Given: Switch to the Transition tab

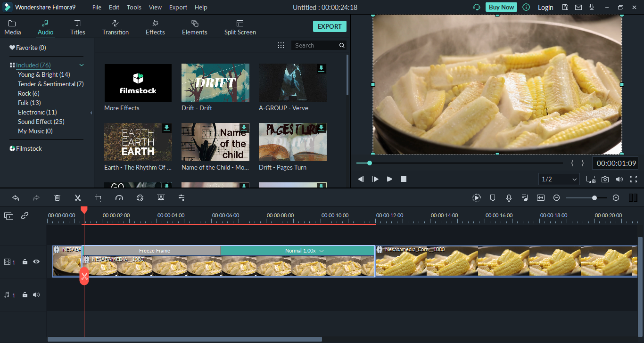Looking at the screenshot, I should [116, 27].
